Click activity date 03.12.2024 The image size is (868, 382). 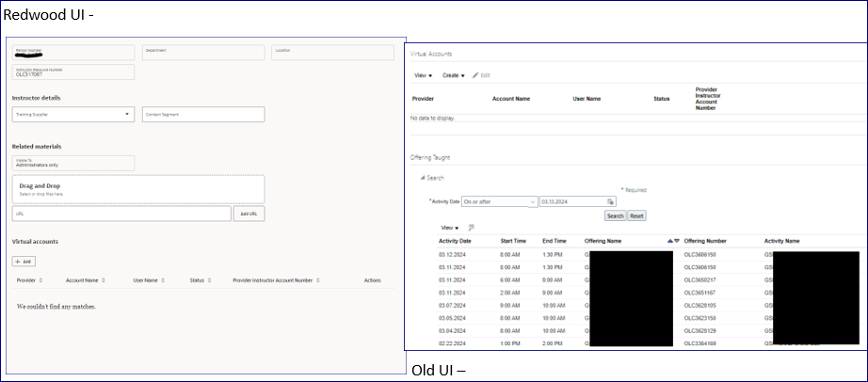pyautogui.click(x=452, y=255)
